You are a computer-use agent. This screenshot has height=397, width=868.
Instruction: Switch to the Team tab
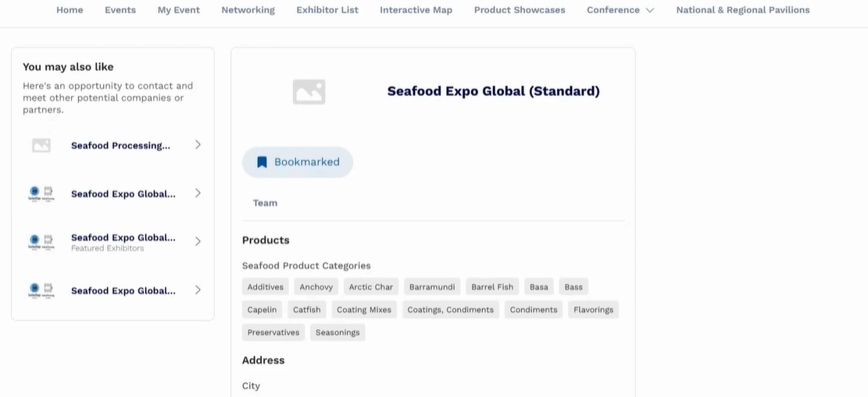tap(265, 203)
